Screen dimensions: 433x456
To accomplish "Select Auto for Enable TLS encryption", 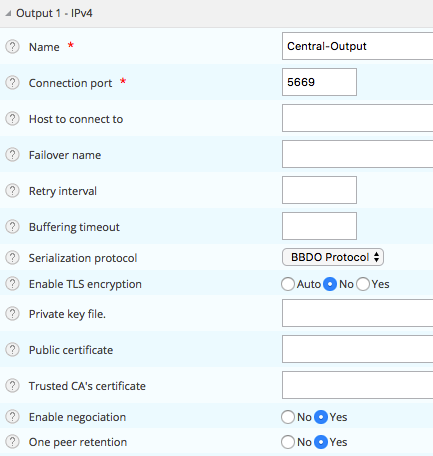I will pyautogui.click(x=288, y=284).
